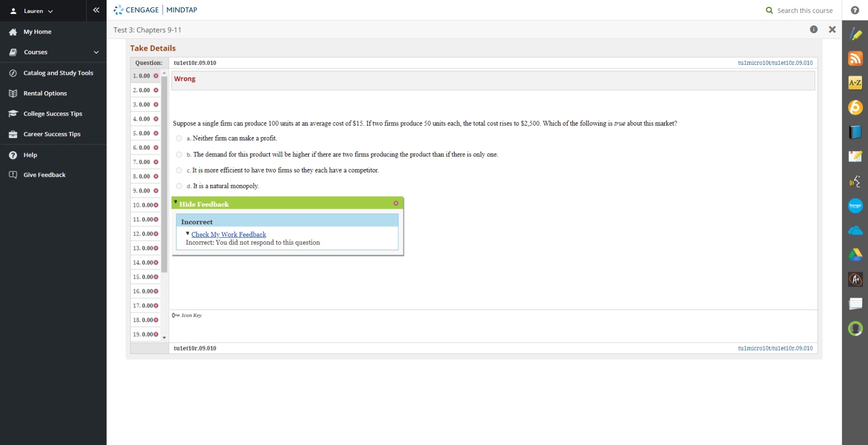Open the Lauren user account dropdown

coord(32,11)
